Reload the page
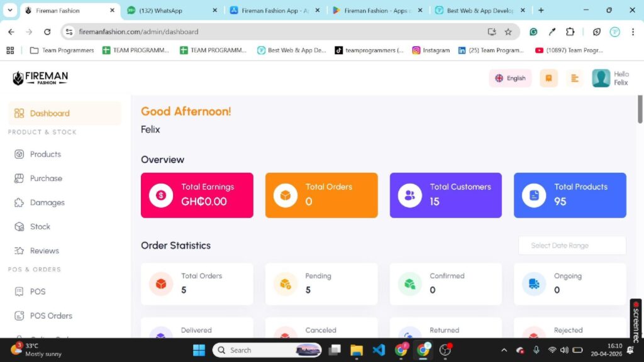Viewport: 644px width, 362px height. pyautogui.click(x=47, y=31)
